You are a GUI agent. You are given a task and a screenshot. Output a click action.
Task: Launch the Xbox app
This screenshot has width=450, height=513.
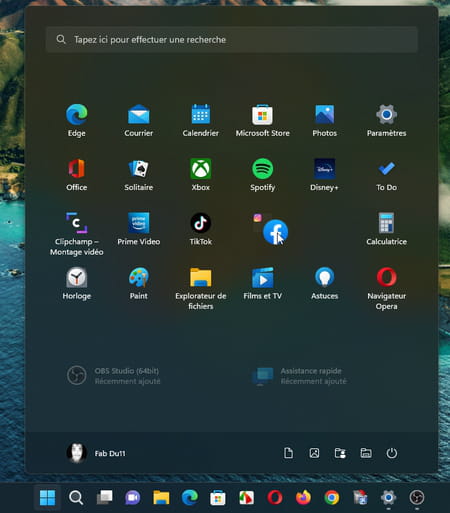click(201, 175)
